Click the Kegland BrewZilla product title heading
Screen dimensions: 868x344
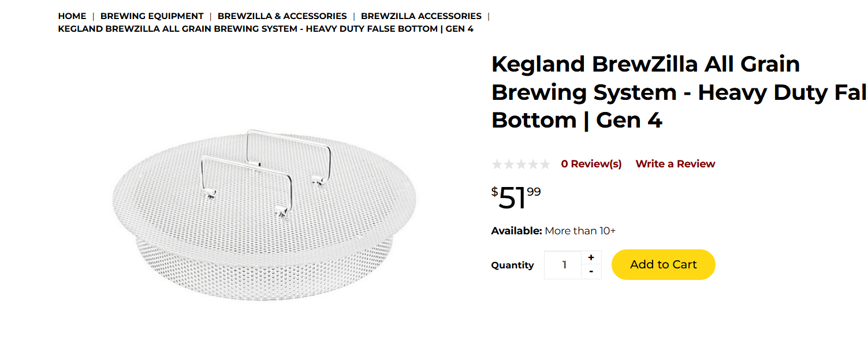[679, 92]
